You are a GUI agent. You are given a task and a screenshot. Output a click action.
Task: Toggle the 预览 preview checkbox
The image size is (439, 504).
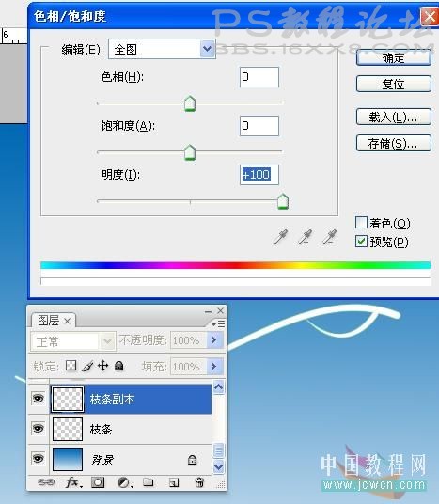click(361, 241)
